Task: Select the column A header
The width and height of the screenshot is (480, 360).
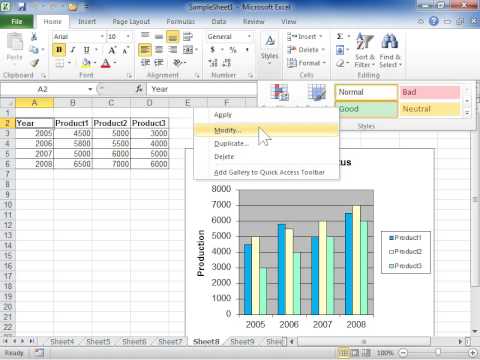Action: coord(34,103)
